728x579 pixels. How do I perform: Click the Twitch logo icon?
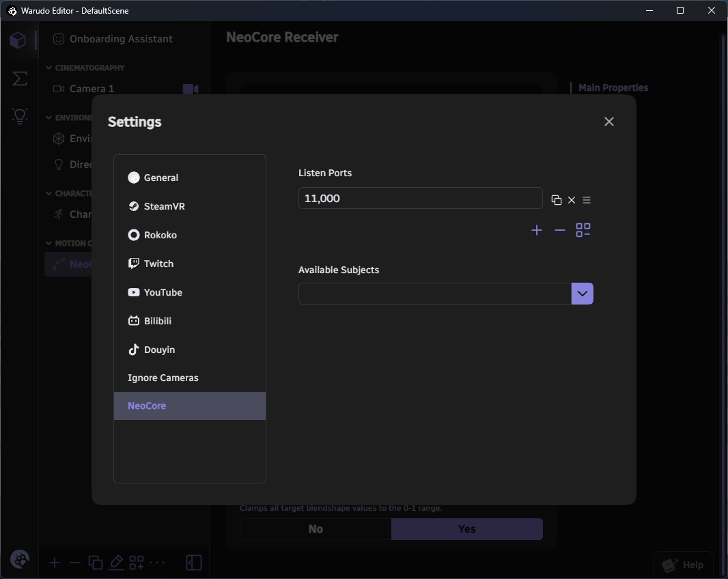[x=134, y=264]
